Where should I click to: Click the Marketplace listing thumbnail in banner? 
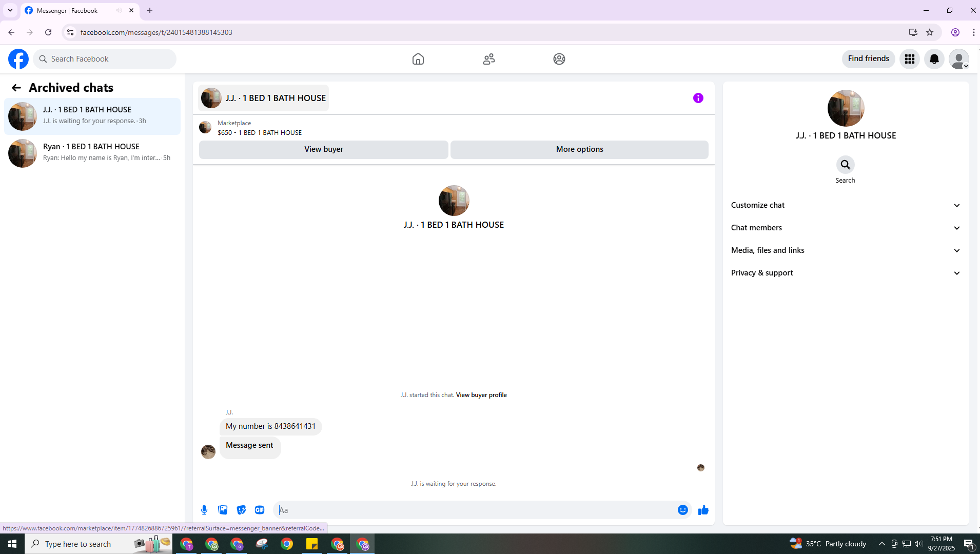click(205, 127)
